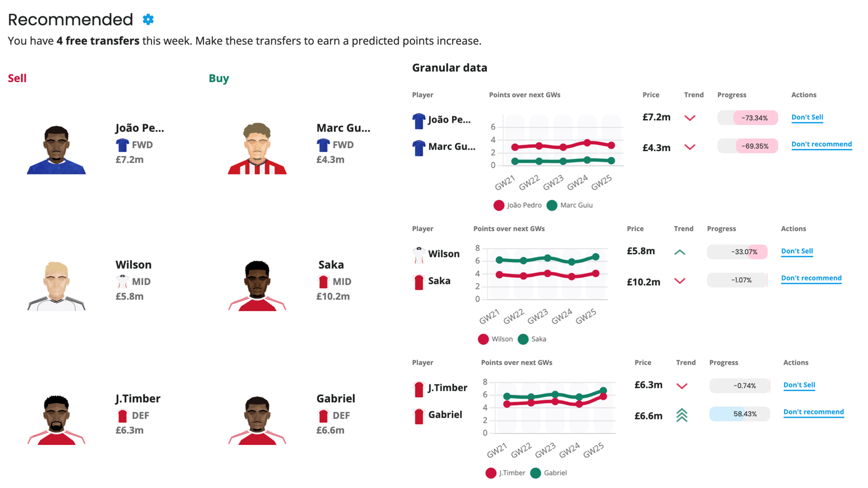Toggle the Gabriel legend marker in the third chart
The height and width of the screenshot is (488, 868).
[535, 472]
